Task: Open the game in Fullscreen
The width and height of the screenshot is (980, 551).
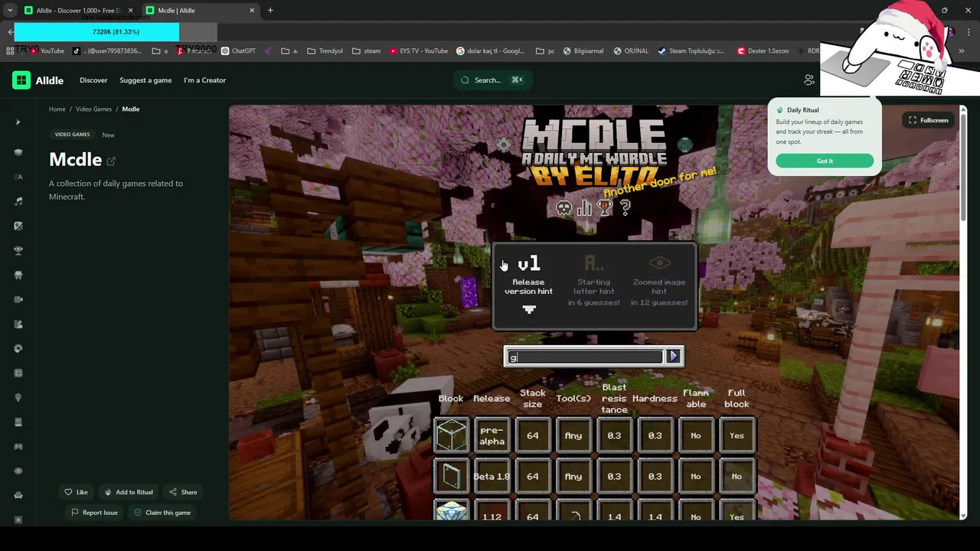Action: [928, 120]
